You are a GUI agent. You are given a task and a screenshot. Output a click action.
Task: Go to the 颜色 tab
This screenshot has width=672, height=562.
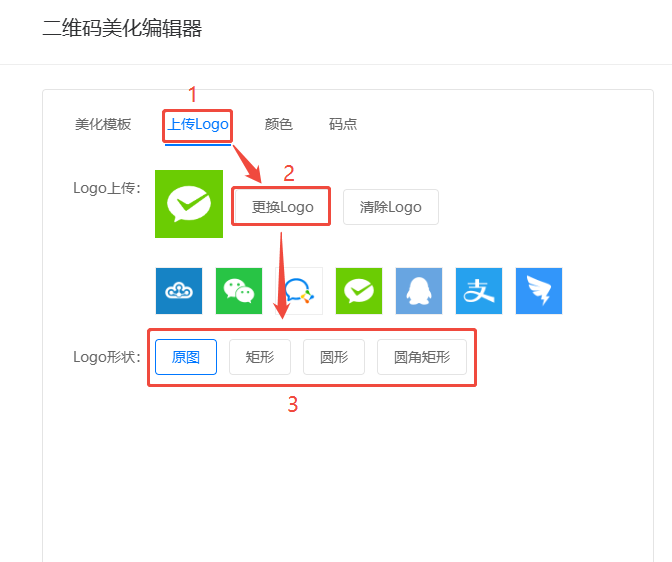(x=278, y=124)
